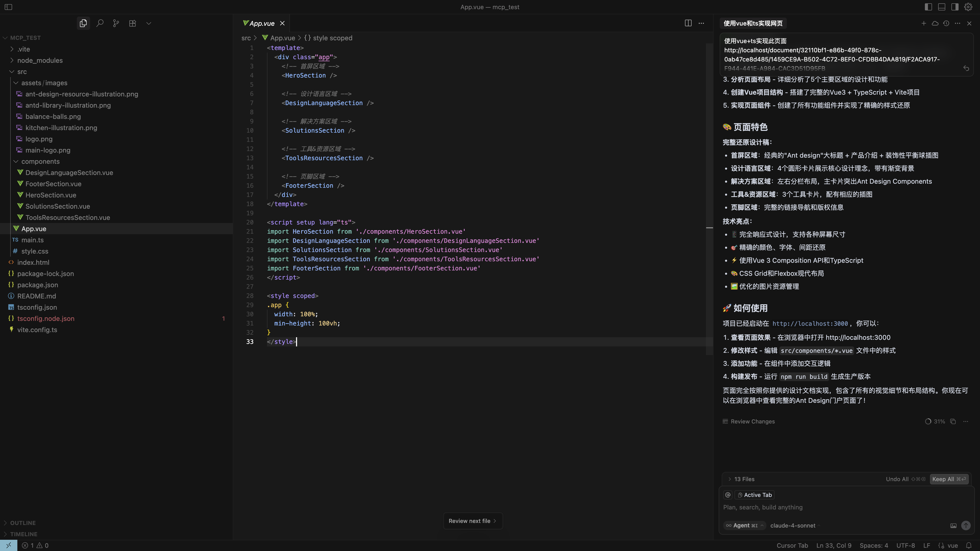Click Undo All changes button

905,479
